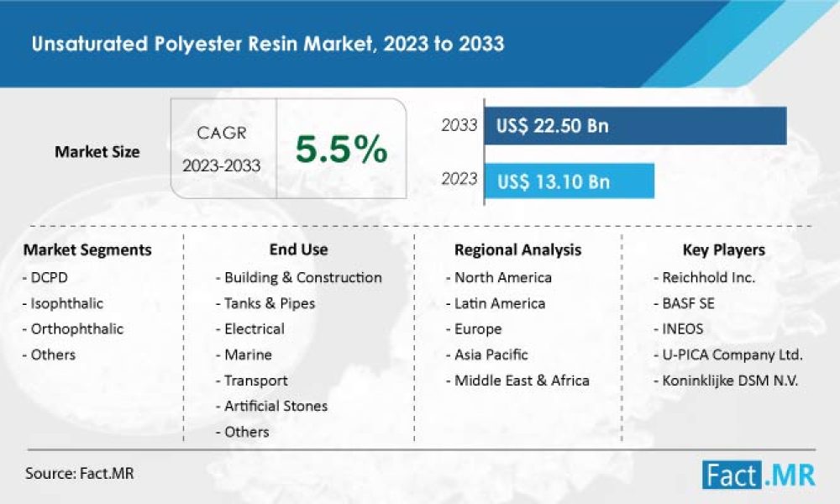
Task: Click the infographic title banner
Action: [267, 42]
